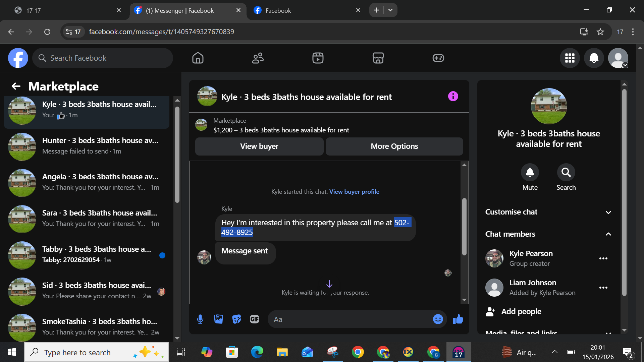Mute this chat's notifications

pyautogui.click(x=530, y=173)
